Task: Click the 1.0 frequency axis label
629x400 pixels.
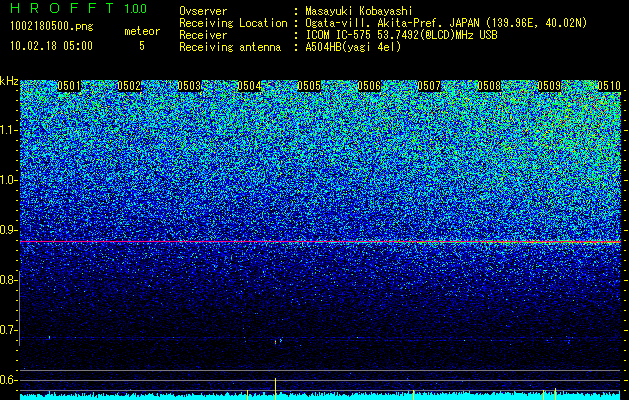Action: pyautogui.click(x=9, y=180)
